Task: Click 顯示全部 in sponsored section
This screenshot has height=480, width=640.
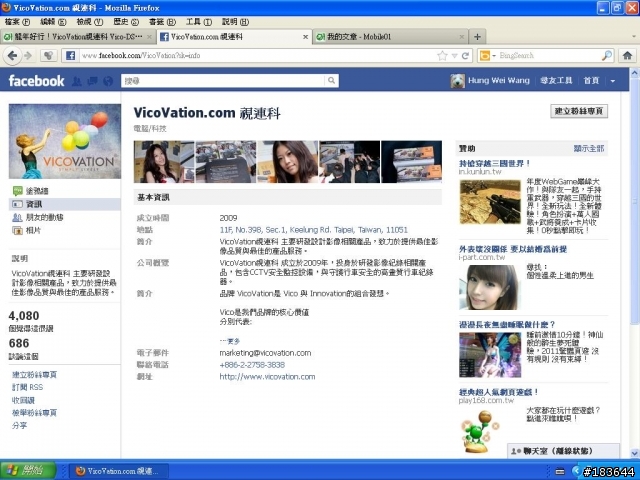Action: point(589,149)
